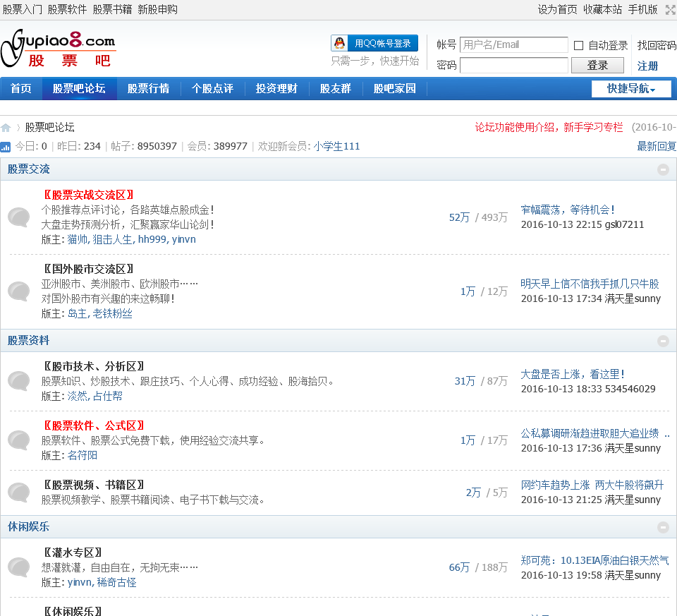Open new member 小学生111 profile

coord(337,147)
